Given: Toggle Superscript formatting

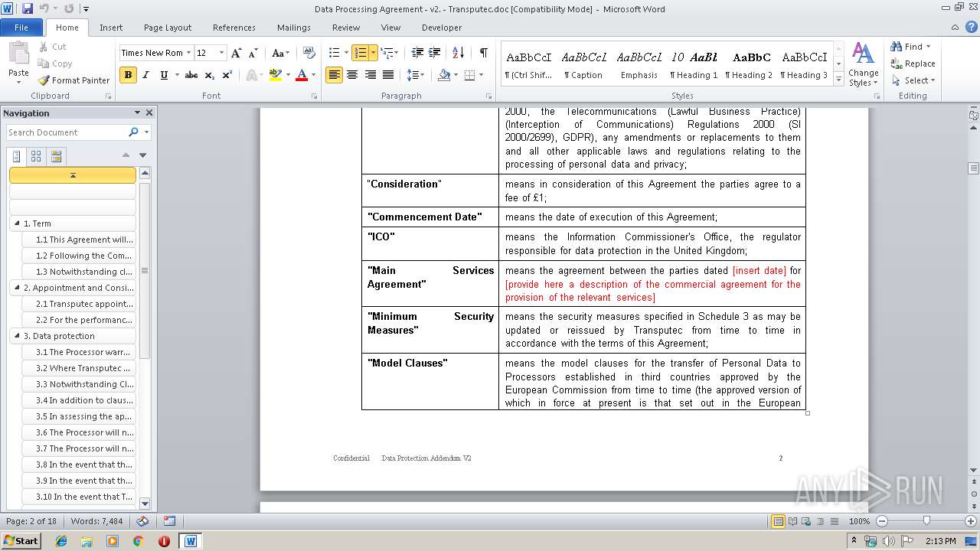Looking at the screenshot, I should point(227,75).
